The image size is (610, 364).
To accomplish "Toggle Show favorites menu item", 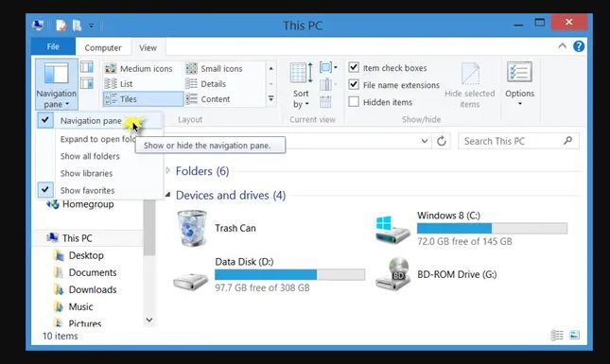I will (99, 191).
